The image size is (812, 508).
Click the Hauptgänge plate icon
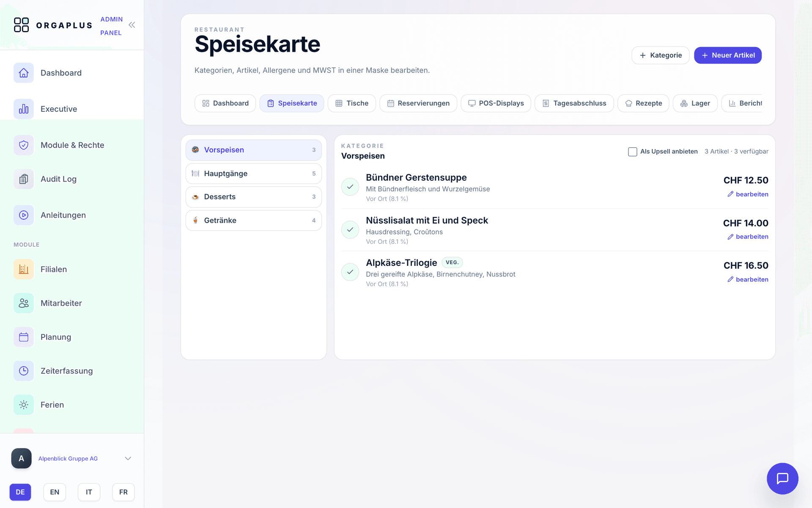195,174
